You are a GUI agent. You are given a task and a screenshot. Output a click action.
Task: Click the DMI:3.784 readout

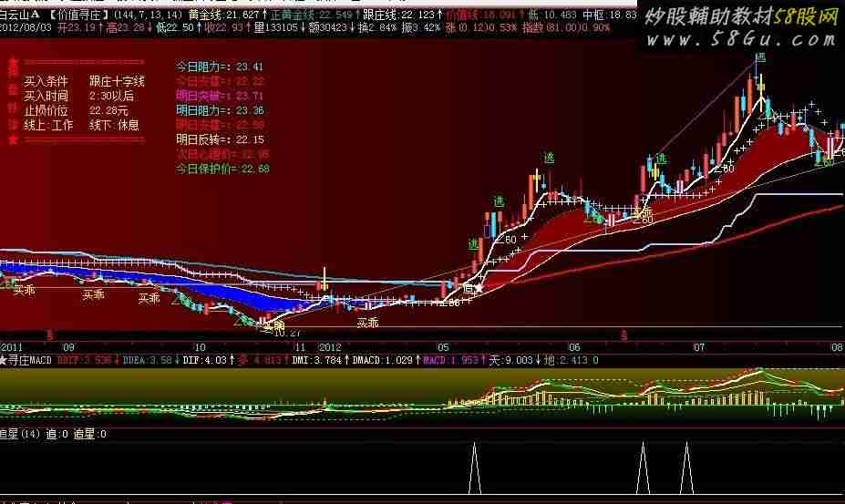[x=320, y=360]
